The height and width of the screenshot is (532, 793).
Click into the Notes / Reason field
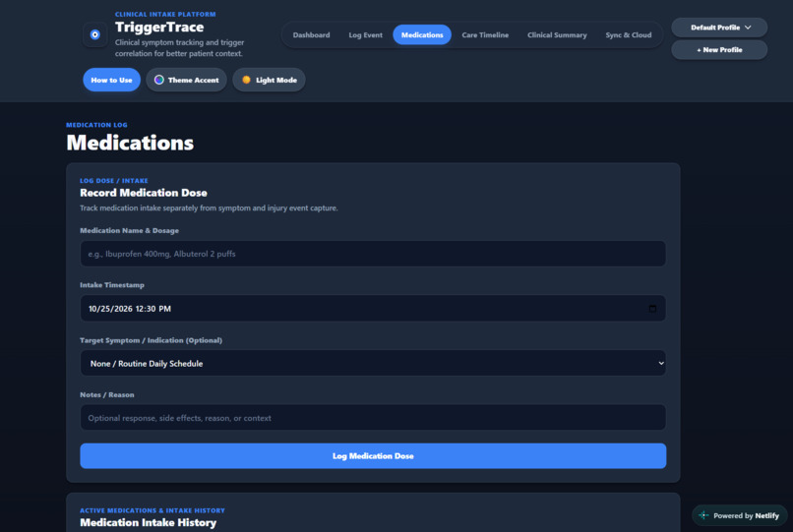pos(373,418)
